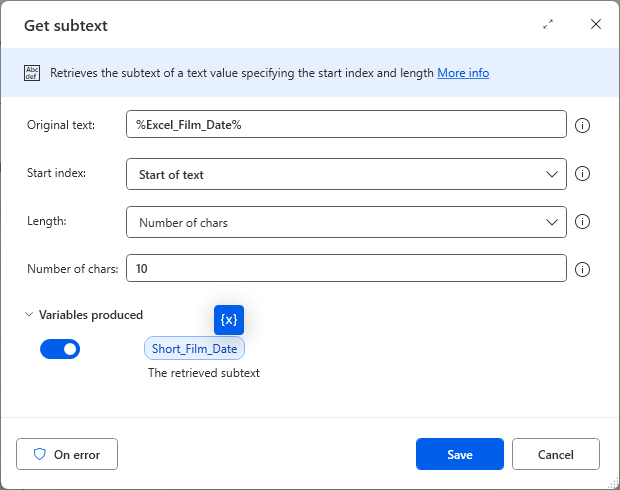This screenshot has height=490, width=620.
Task: Click the resize grip at dialog corner
Action: pos(613,482)
